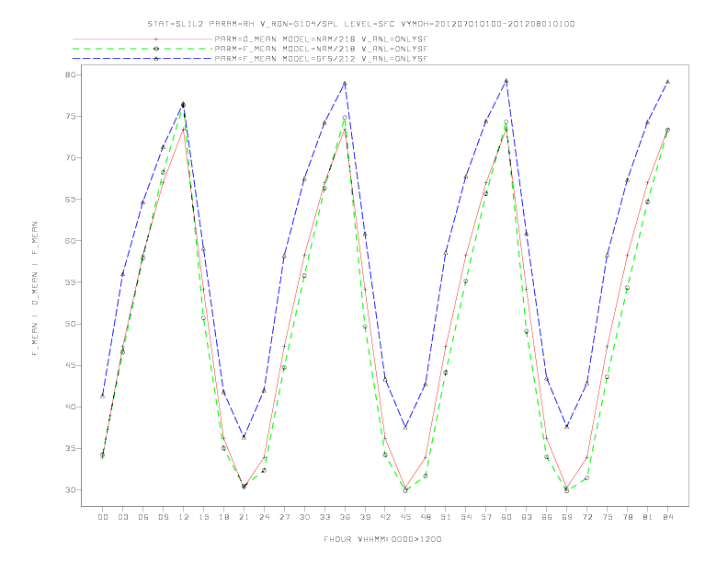This screenshot has width=728, height=563.
Task: Click blue GFS trough marker at hour 45
Action: [405, 427]
